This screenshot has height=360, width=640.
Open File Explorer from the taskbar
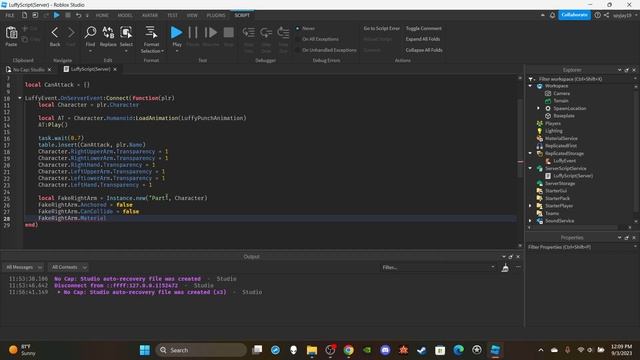pyautogui.click(x=312, y=350)
